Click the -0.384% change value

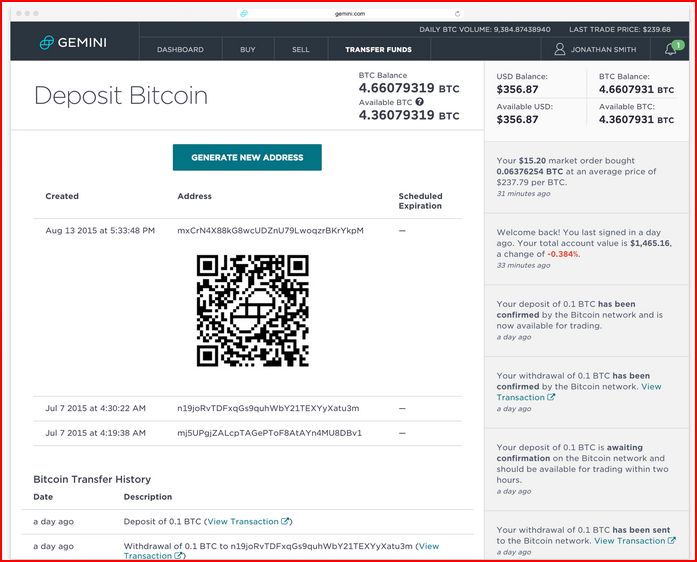tap(563, 254)
